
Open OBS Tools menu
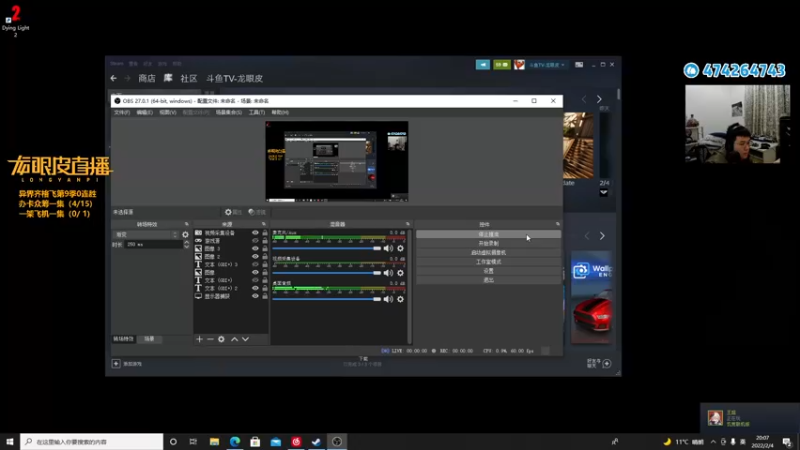click(257, 112)
